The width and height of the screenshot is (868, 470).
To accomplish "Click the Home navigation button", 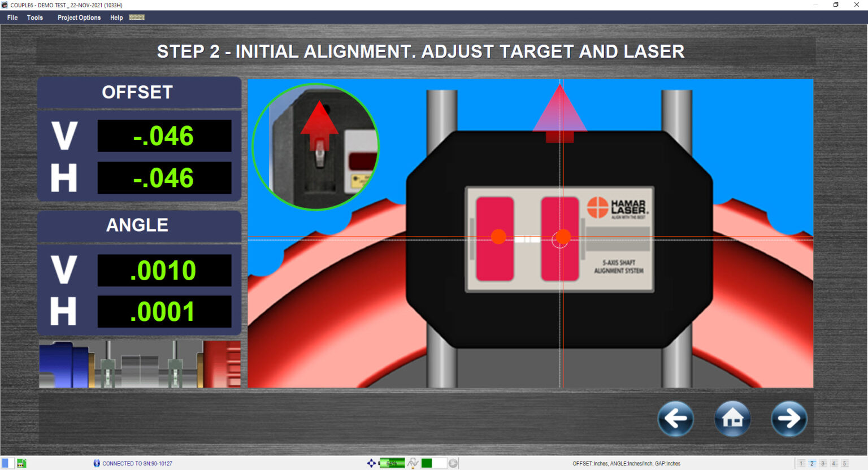I will click(732, 419).
